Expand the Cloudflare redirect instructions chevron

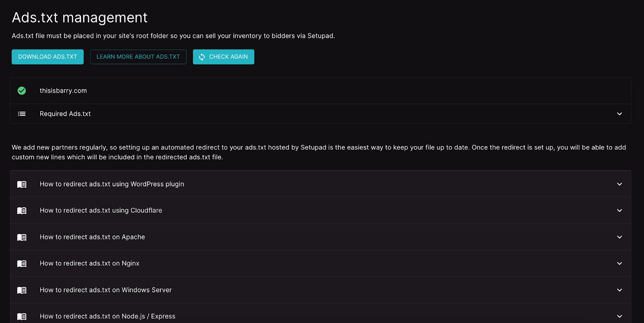click(619, 210)
